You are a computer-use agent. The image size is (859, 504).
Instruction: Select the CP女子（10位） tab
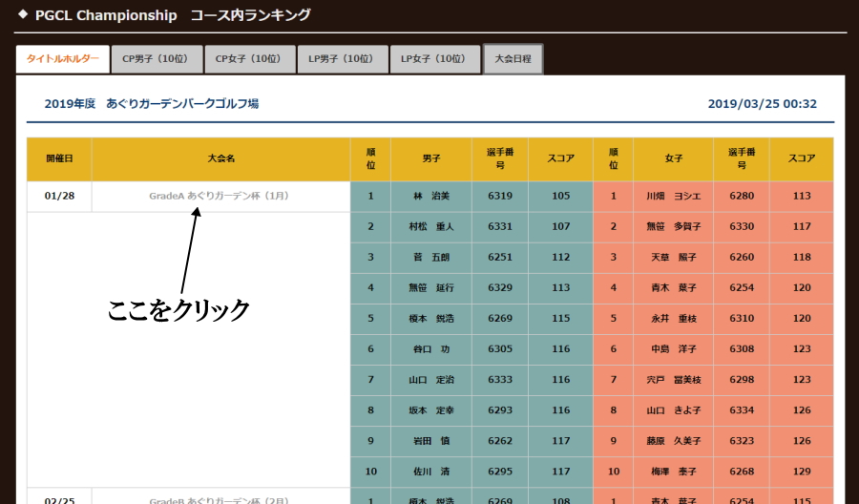pyautogui.click(x=248, y=59)
